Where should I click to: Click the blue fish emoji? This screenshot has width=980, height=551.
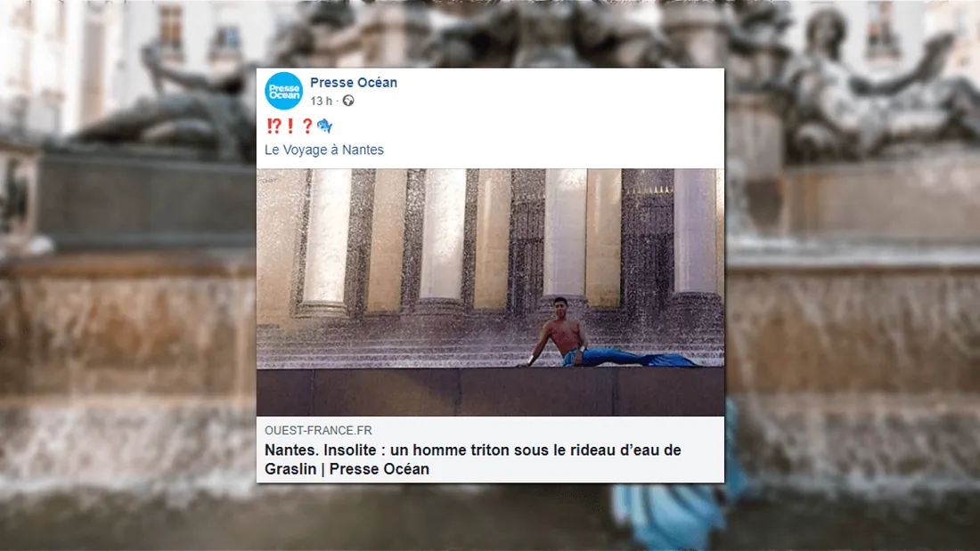[324, 126]
